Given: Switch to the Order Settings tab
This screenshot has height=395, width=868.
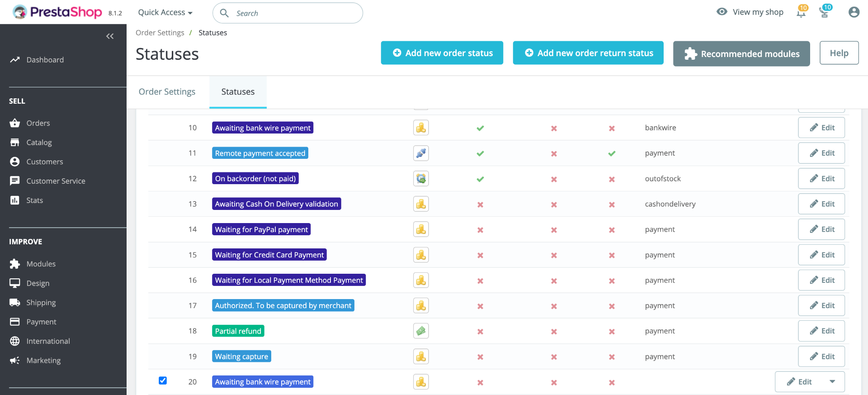Looking at the screenshot, I should pyautogui.click(x=167, y=92).
